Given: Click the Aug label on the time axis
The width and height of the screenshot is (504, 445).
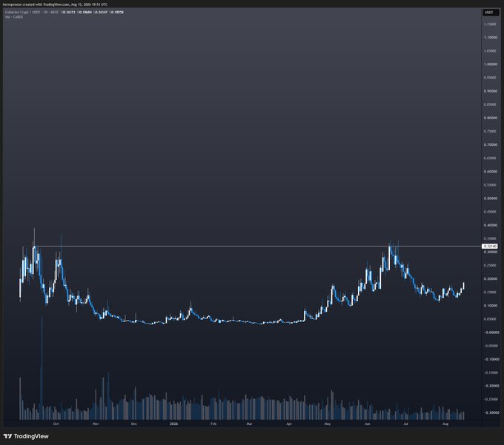Looking at the screenshot, I should click(x=445, y=424).
